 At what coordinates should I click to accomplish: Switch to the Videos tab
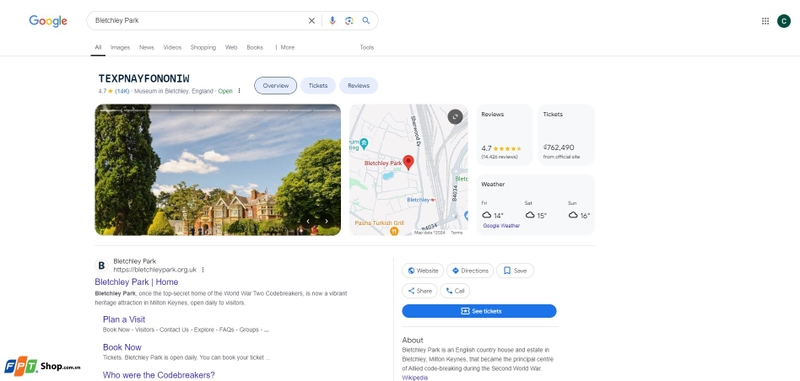[x=172, y=47]
